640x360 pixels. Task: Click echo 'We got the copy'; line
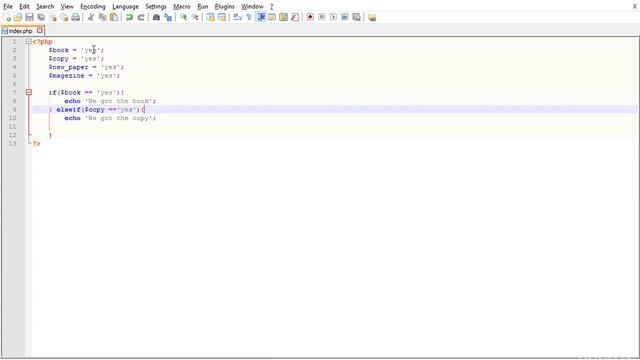click(x=110, y=118)
